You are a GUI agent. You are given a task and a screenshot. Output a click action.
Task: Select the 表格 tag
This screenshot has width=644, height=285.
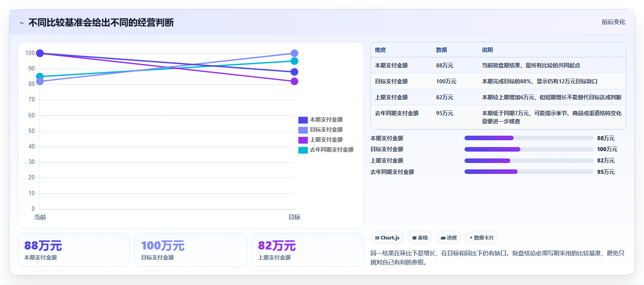419,238
